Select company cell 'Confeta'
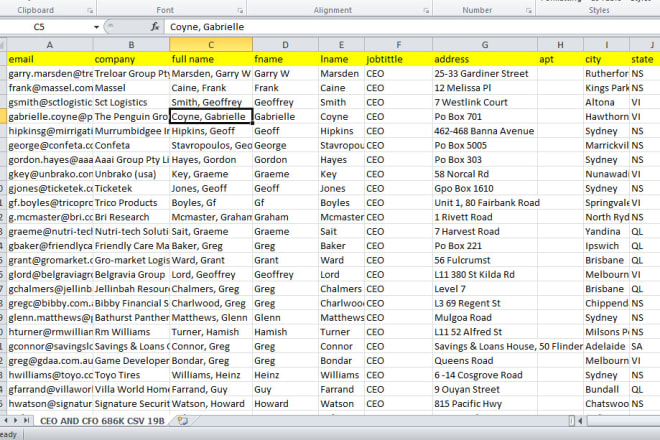The image size is (660, 440). point(131,145)
